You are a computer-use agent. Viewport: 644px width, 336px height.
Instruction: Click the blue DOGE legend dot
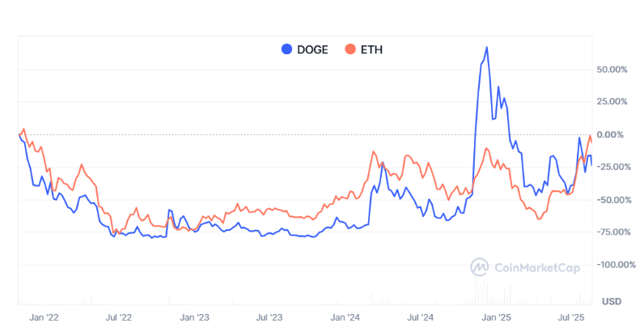click(286, 49)
